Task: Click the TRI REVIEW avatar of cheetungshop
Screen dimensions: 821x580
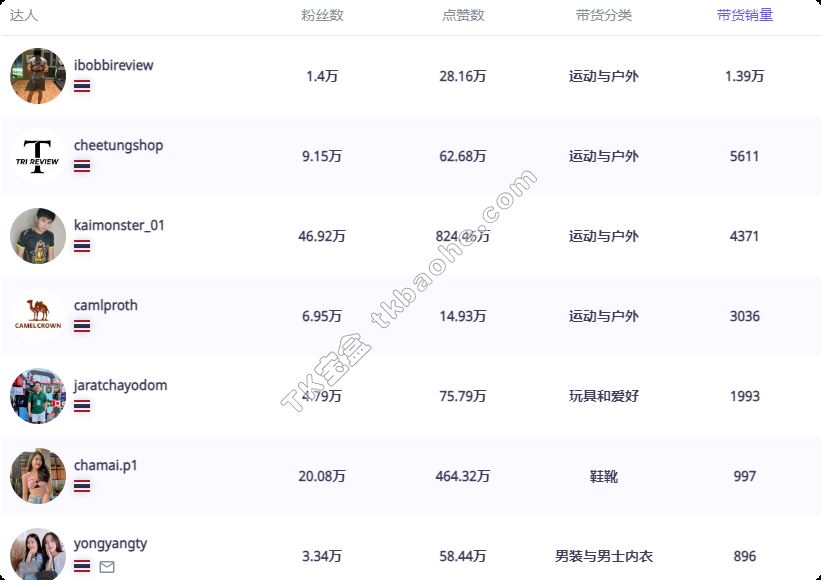Action: pyautogui.click(x=38, y=156)
